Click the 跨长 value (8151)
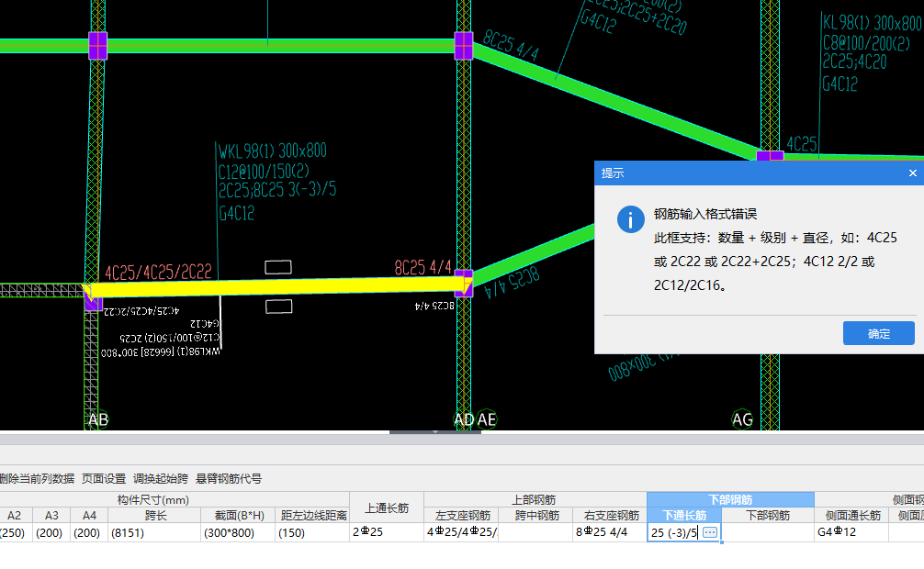The height and width of the screenshot is (569, 924). click(154, 532)
